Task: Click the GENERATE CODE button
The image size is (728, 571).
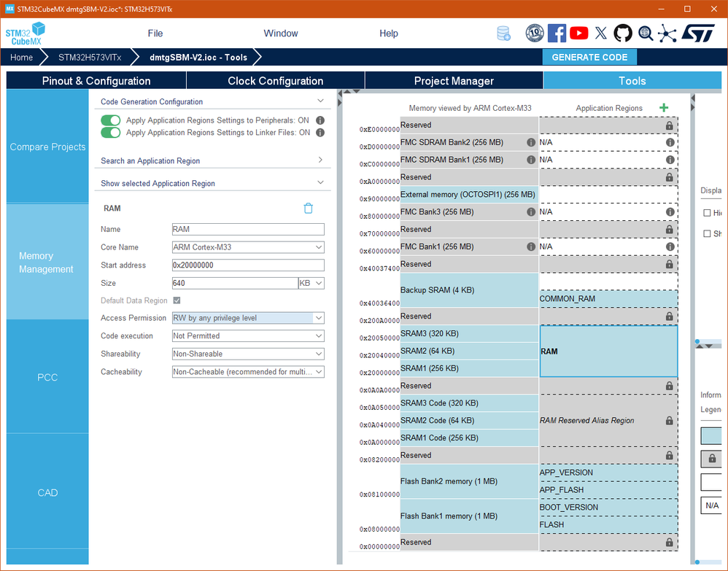Action: (589, 57)
